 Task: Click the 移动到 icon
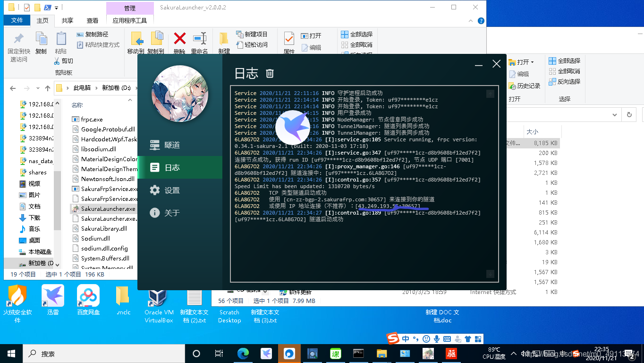point(136,39)
